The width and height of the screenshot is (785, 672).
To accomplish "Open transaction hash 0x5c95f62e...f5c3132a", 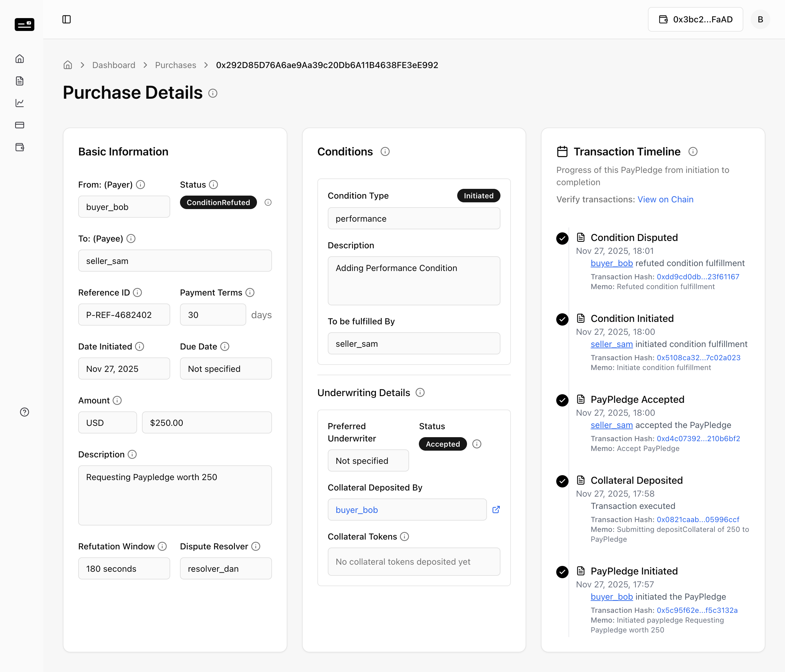I will coord(697,610).
